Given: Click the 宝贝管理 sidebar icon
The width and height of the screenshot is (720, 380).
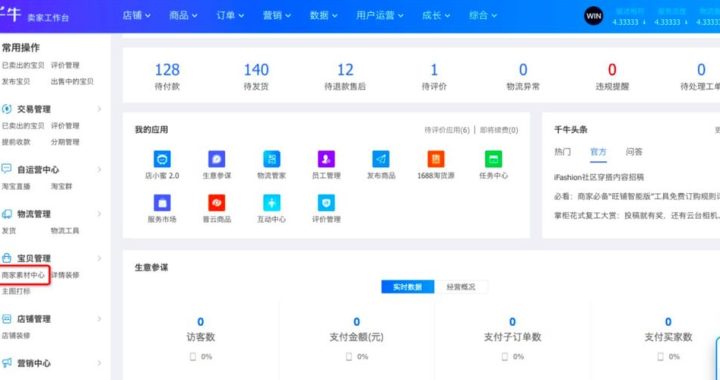Looking at the screenshot, I should click(x=6, y=258).
